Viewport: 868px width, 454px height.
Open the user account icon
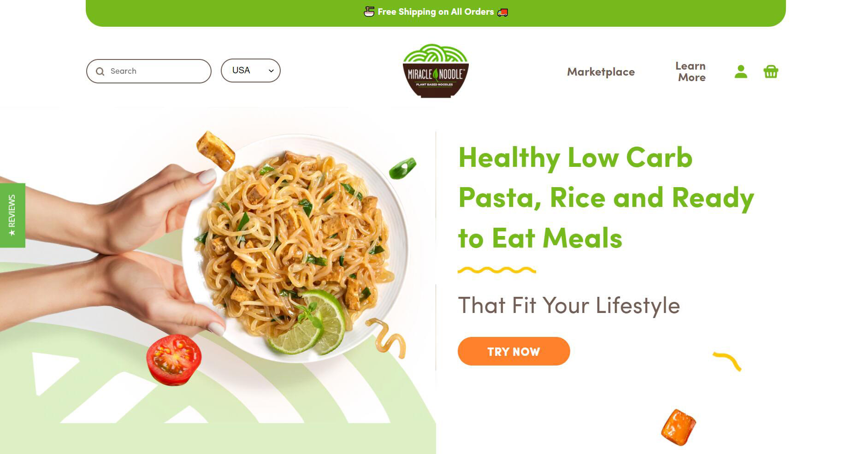741,71
